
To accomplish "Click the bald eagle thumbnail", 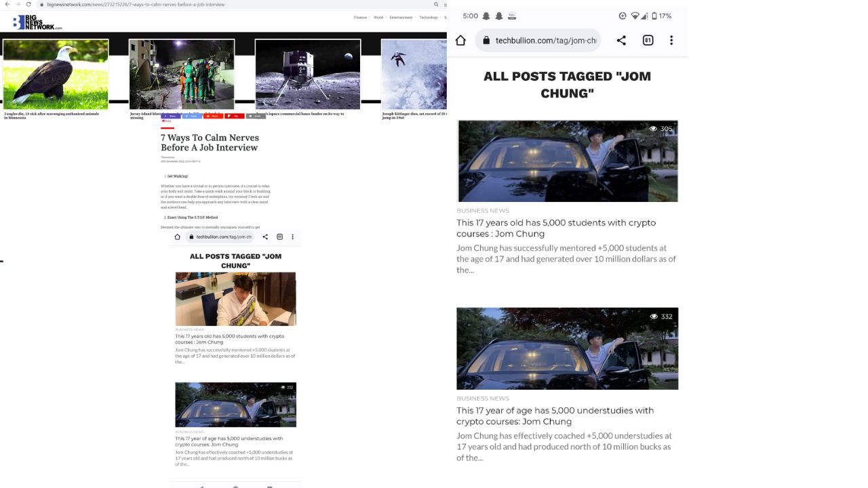I will click(x=56, y=75).
